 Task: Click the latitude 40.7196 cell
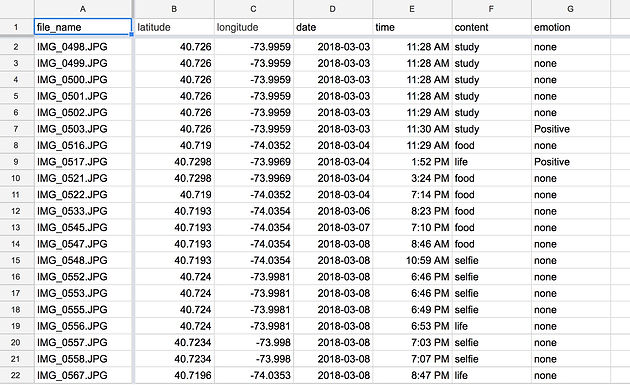pos(174,375)
